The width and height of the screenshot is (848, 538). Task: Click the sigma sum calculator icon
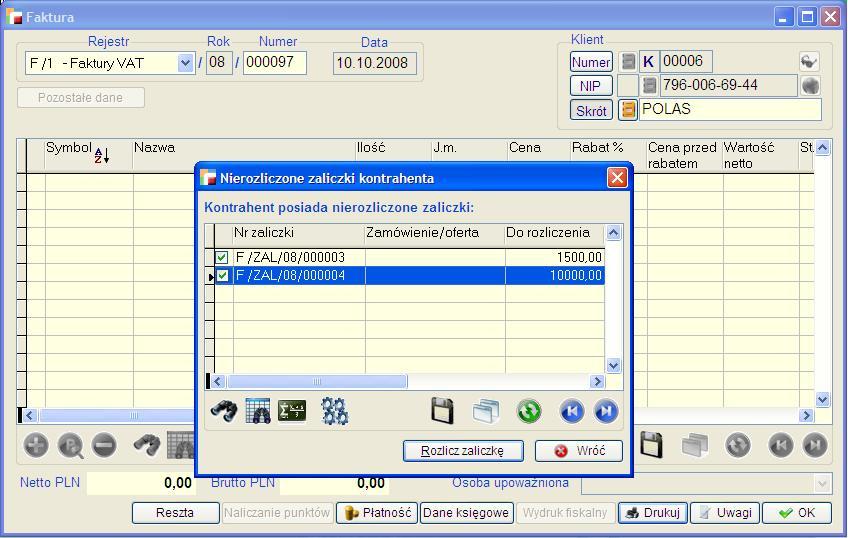[292, 411]
